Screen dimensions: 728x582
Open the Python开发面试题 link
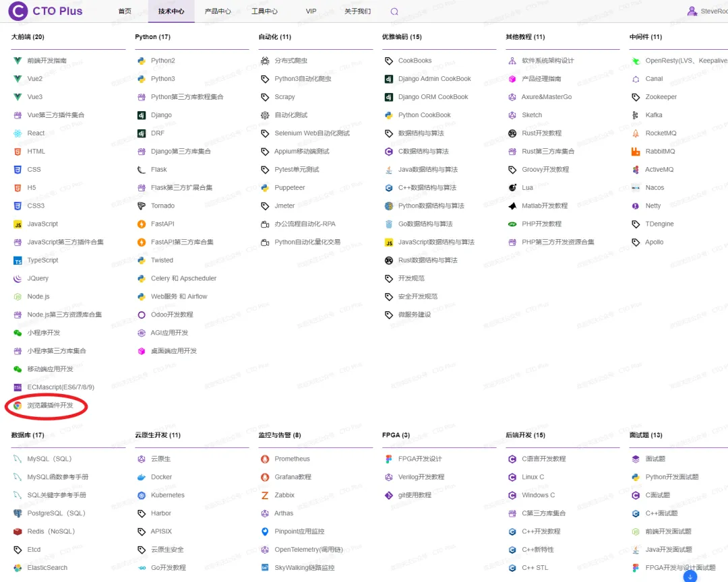672,477
